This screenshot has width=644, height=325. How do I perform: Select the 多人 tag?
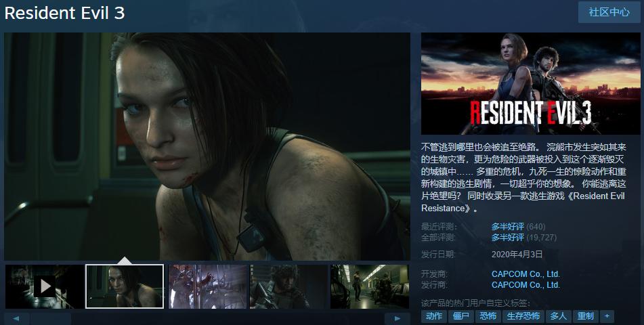(558, 316)
